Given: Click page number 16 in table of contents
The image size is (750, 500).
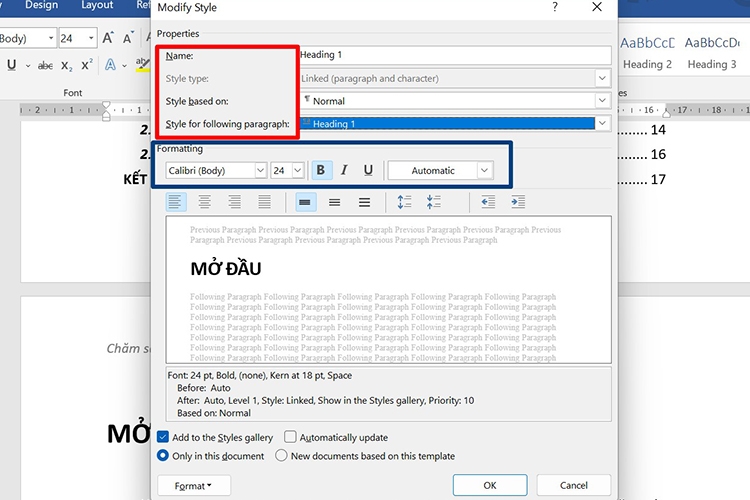Looking at the screenshot, I should (658, 154).
